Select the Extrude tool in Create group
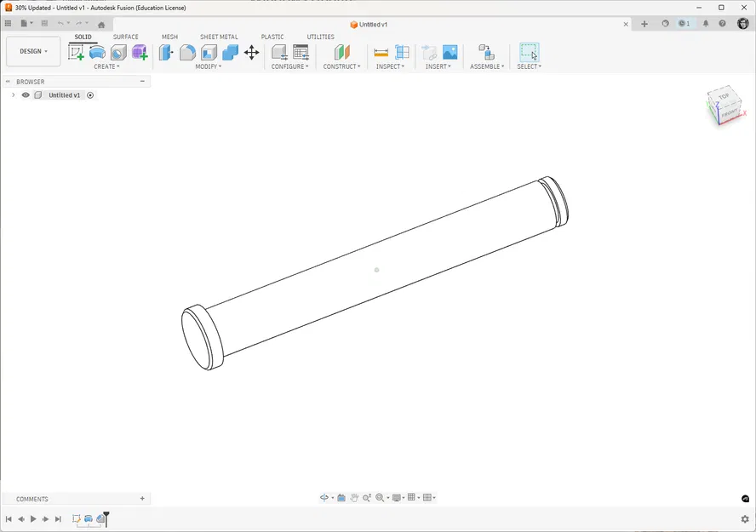Viewport: 756px width, 532px height. coord(97,52)
